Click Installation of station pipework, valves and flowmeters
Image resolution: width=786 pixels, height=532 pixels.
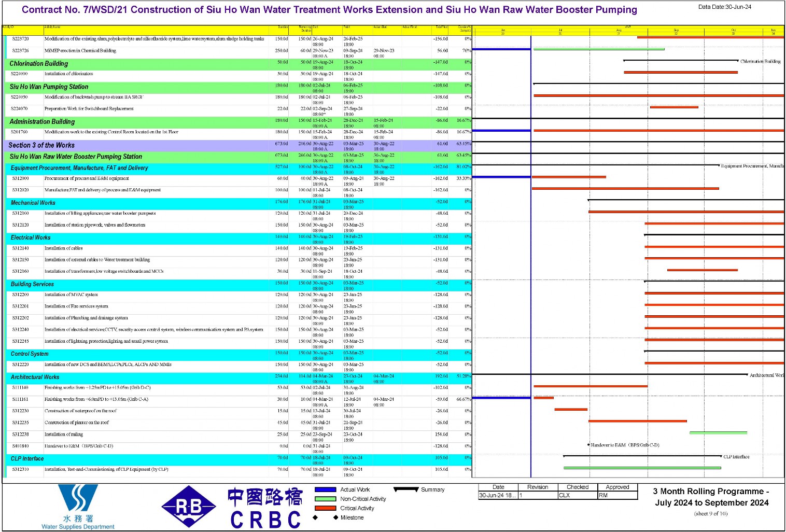pyautogui.click(x=95, y=225)
